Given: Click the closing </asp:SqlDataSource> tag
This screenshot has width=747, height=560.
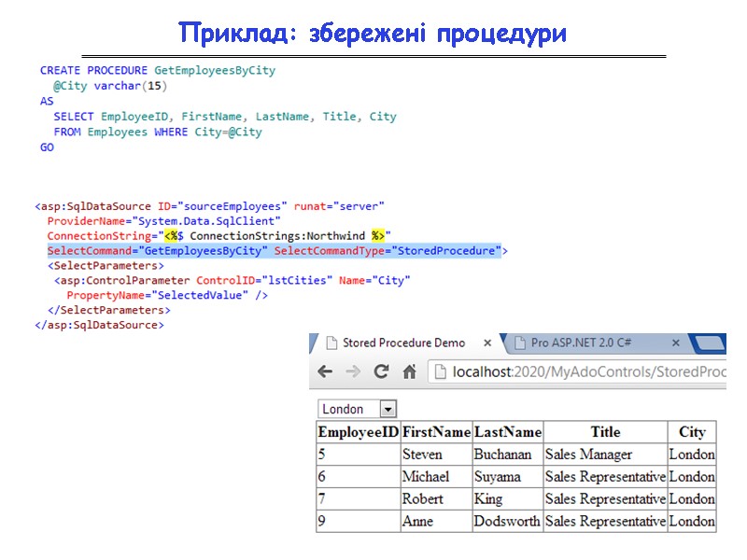Looking at the screenshot, I should 100,325.
